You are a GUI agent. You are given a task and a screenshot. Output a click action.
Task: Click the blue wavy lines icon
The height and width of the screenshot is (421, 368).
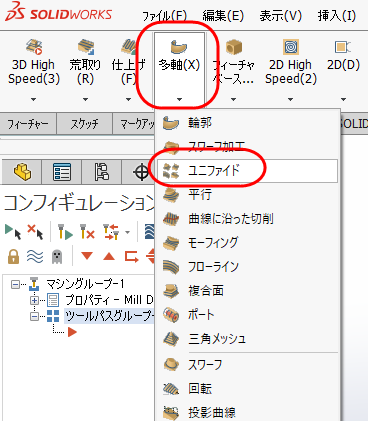click(35, 257)
